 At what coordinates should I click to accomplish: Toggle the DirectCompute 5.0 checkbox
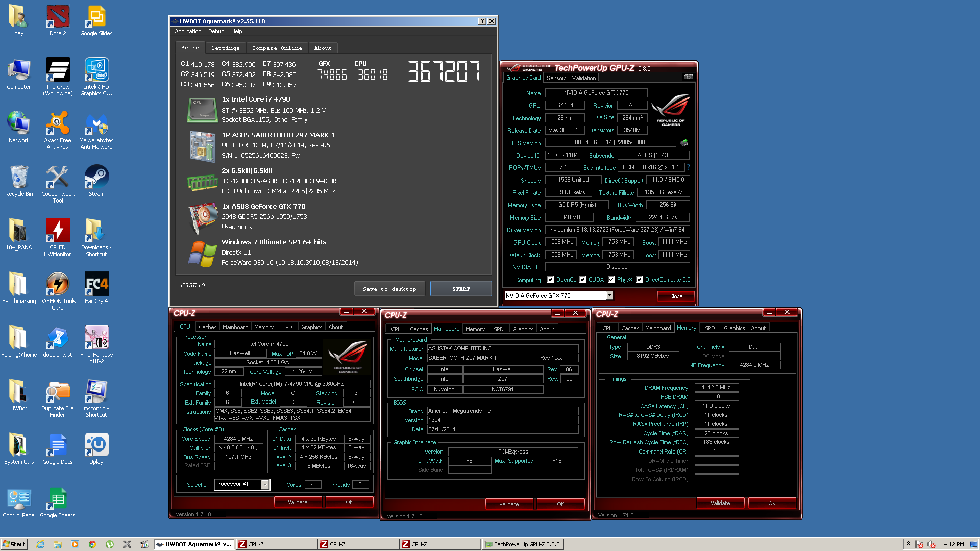640,280
